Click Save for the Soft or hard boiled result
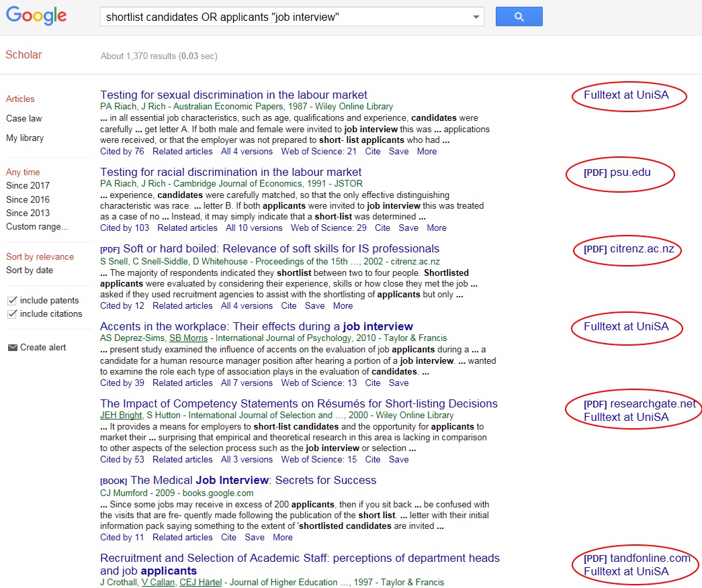Image resolution: width=702 pixels, height=588 pixels. [x=315, y=305]
